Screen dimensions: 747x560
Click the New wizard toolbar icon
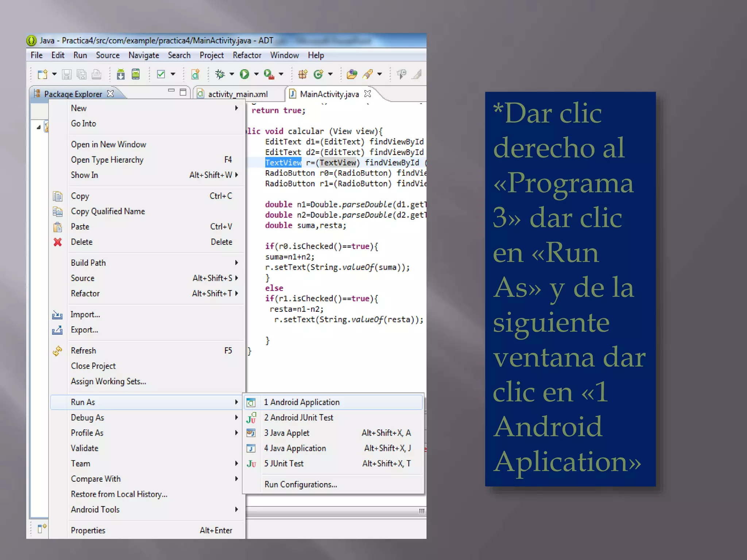pyautogui.click(x=43, y=74)
